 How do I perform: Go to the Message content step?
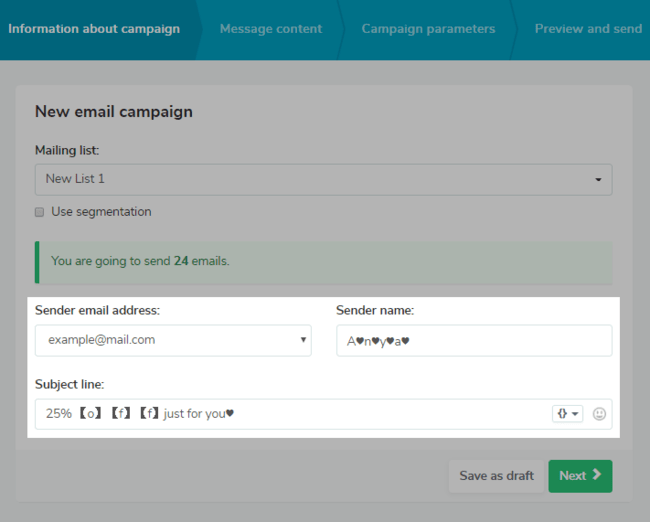coord(271,29)
